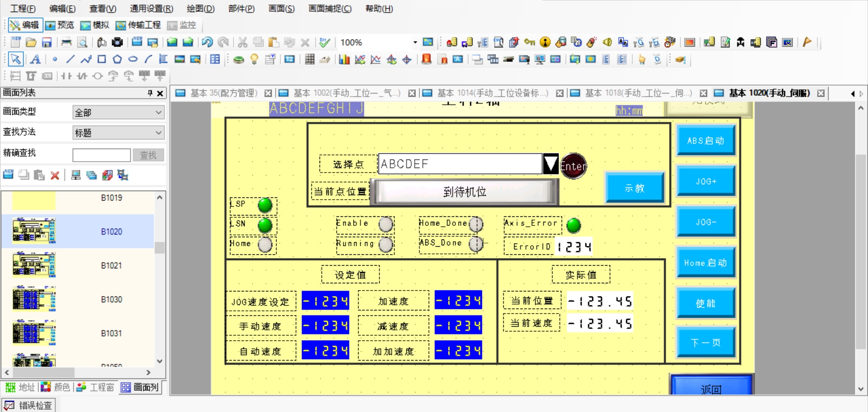Click the Undo arrow icon
This screenshot has height=412, width=868.
pos(207,42)
